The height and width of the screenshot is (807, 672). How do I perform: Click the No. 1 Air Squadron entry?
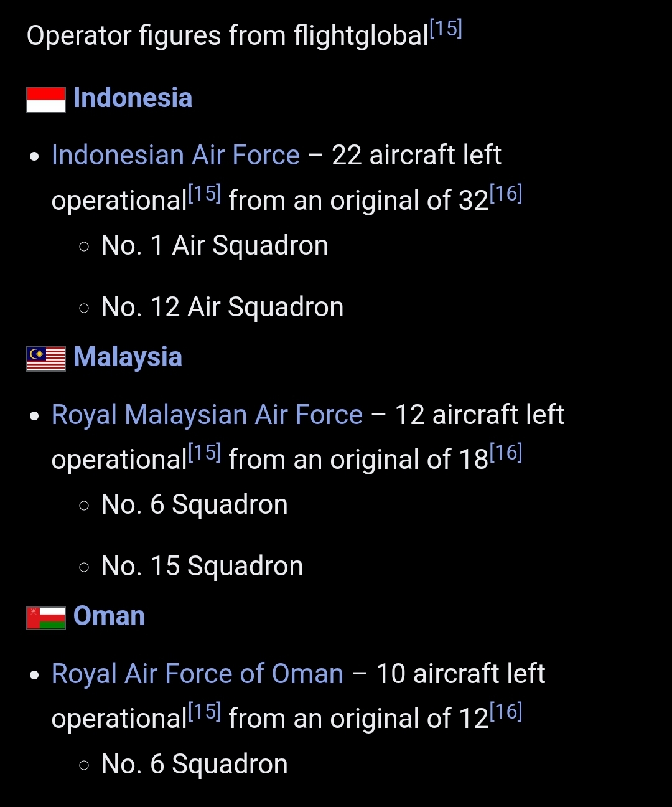tap(214, 245)
